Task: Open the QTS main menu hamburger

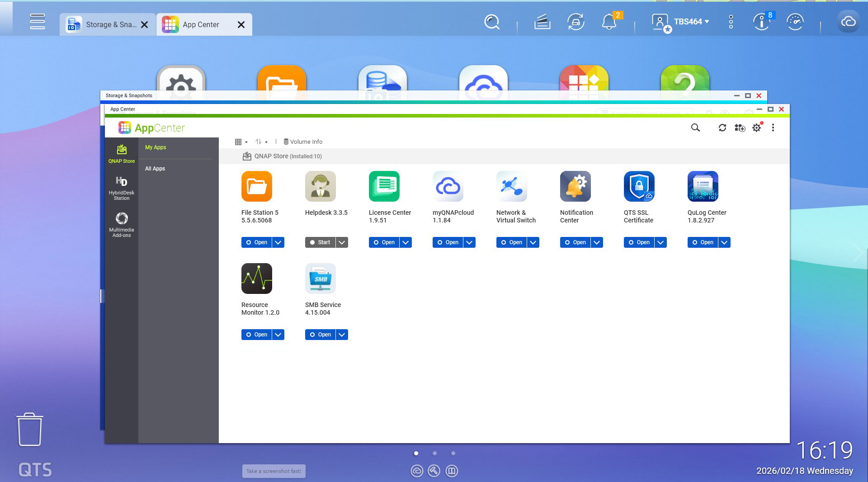Action: click(38, 21)
